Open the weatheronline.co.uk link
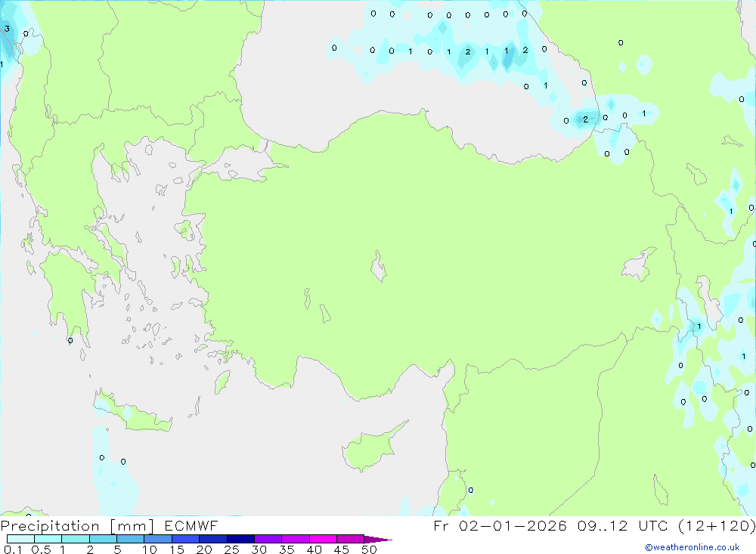This screenshot has height=554, width=756. 692,547
